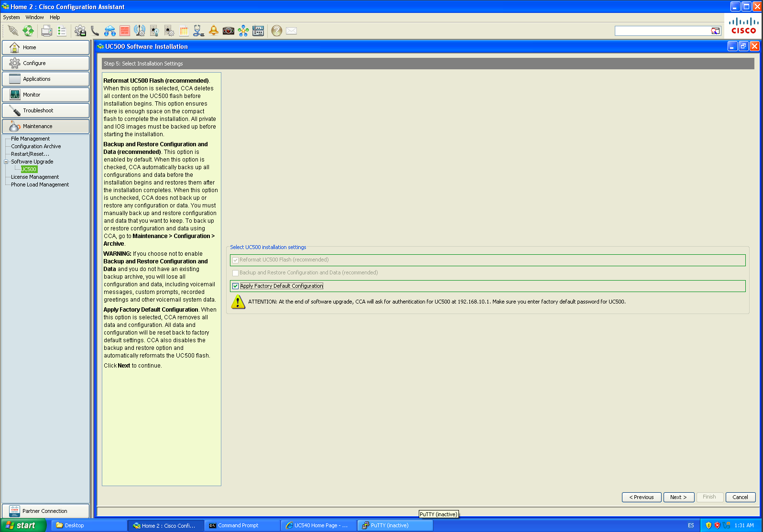The width and height of the screenshot is (763, 532).
Task: Open the topology star toolbar icon
Action: point(243,31)
